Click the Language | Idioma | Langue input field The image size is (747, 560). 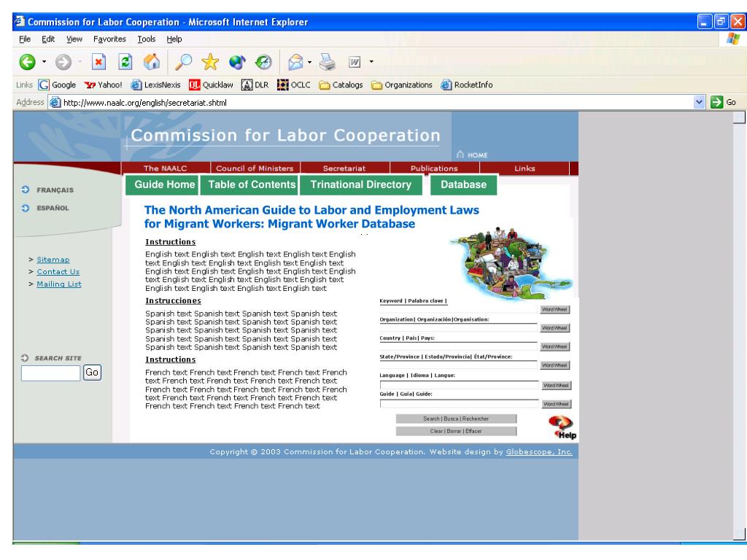(460, 385)
